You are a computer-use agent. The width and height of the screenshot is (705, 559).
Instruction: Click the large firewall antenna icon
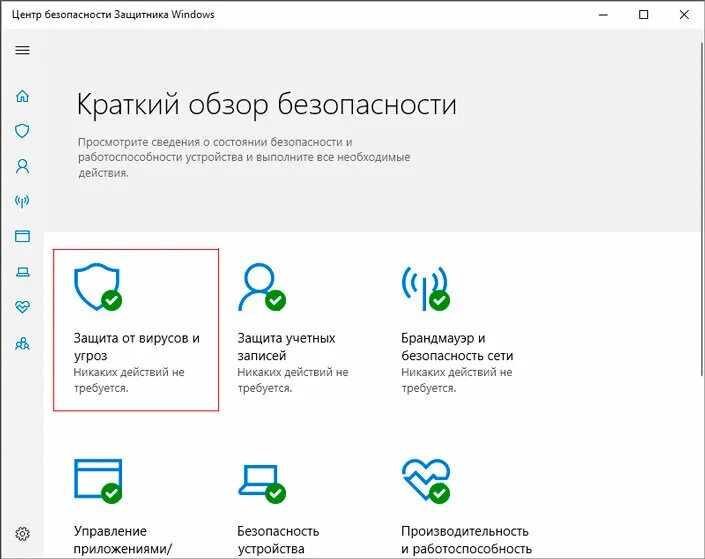425,288
